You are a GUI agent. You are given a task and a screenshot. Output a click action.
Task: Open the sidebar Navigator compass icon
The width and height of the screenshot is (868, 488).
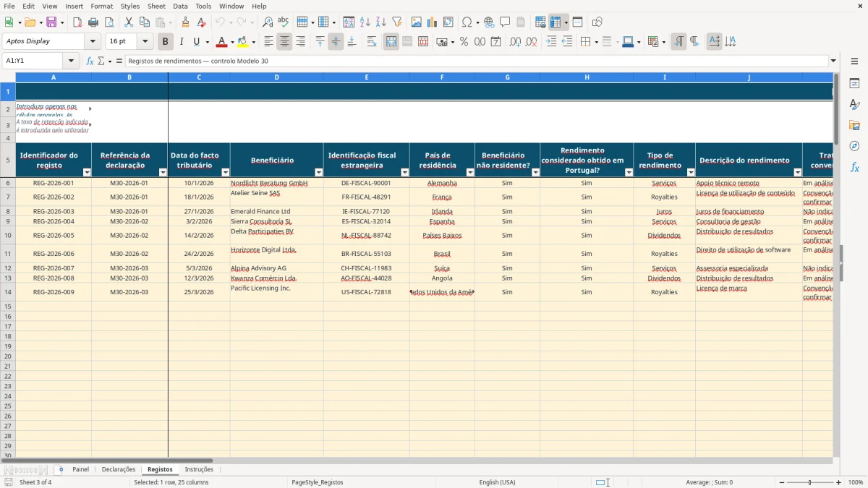(x=854, y=146)
